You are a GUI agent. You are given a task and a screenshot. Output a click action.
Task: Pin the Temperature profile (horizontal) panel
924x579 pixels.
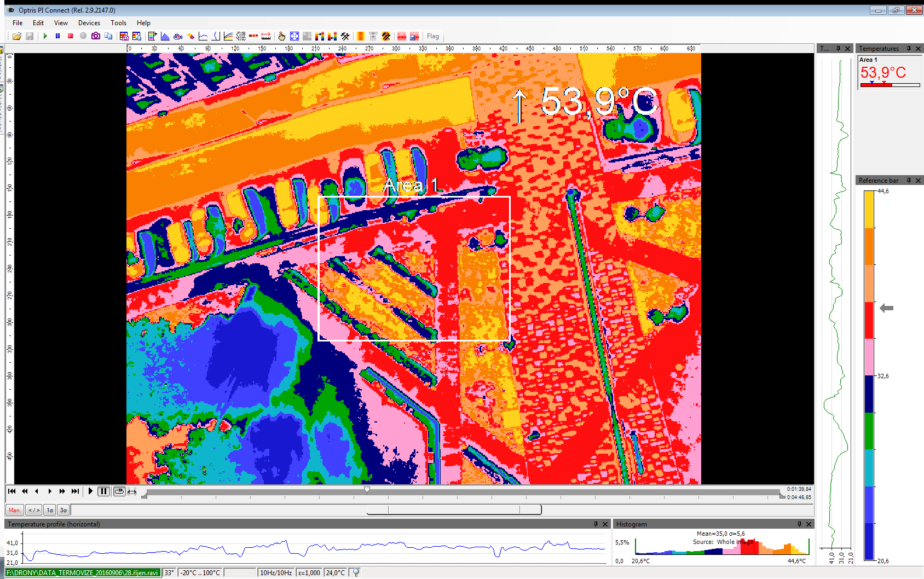(596, 524)
